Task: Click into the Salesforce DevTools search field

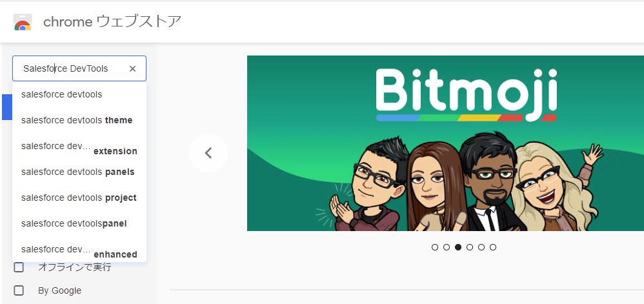Action: (x=79, y=68)
